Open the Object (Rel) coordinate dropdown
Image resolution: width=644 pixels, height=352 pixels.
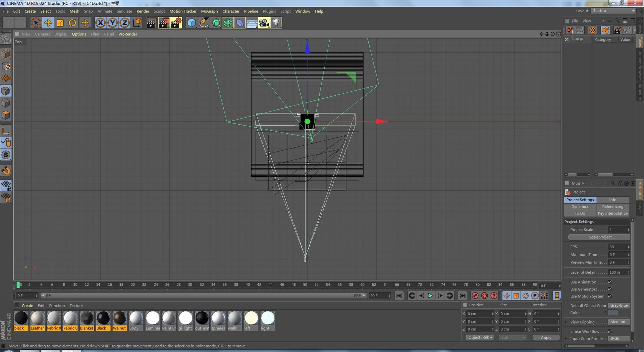(x=480, y=338)
